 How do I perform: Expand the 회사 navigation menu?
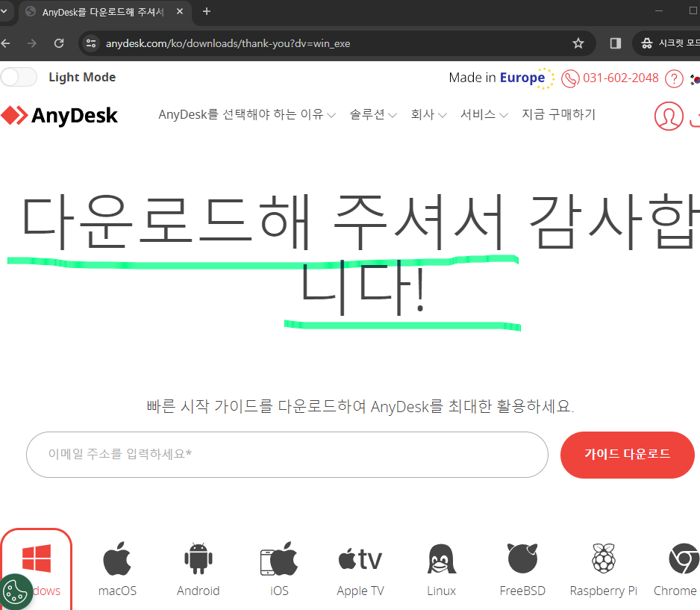pos(424,114)
